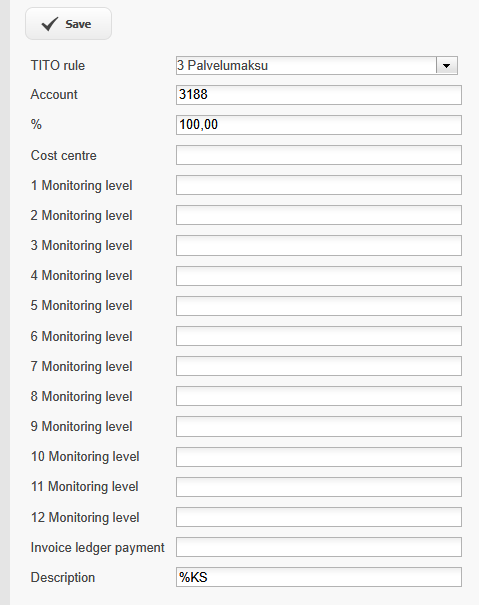
Task: Click into the 2 Monitoring level field
Action: [x=319, y=215]
